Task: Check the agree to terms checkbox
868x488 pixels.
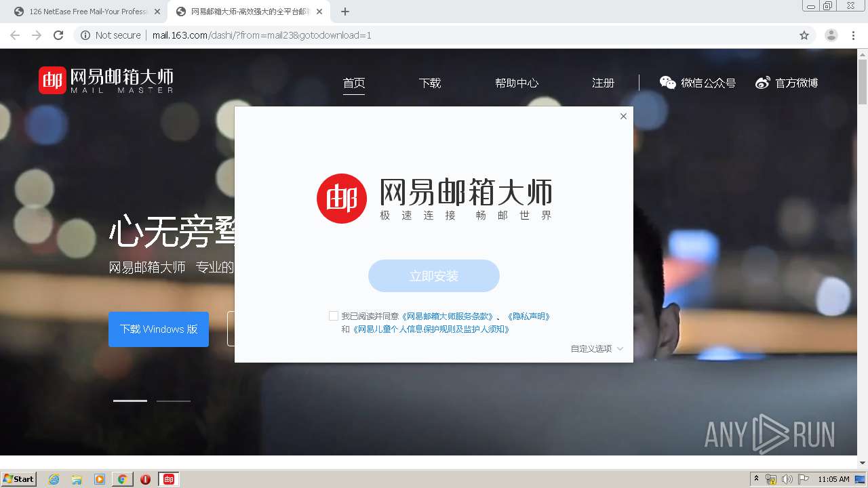Action: pyautogui.click(x=334, y=316)
